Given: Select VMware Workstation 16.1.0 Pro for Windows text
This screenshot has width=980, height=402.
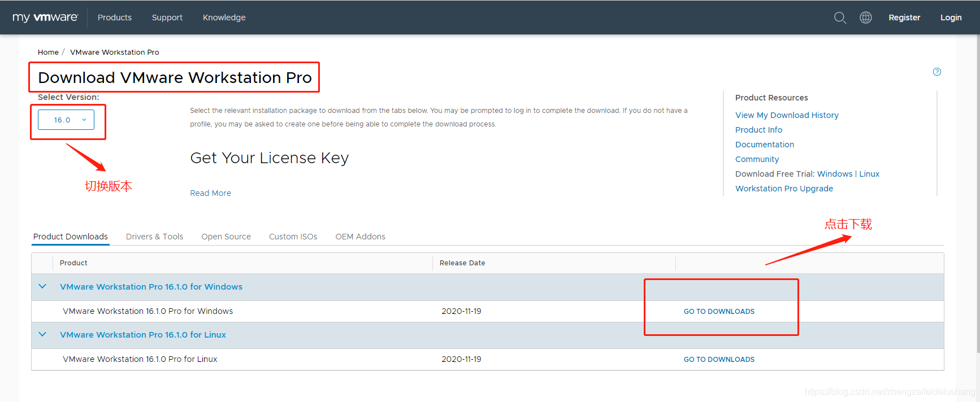Looking at the screenshot, I should pyautogui.click(x=148, y=311).
